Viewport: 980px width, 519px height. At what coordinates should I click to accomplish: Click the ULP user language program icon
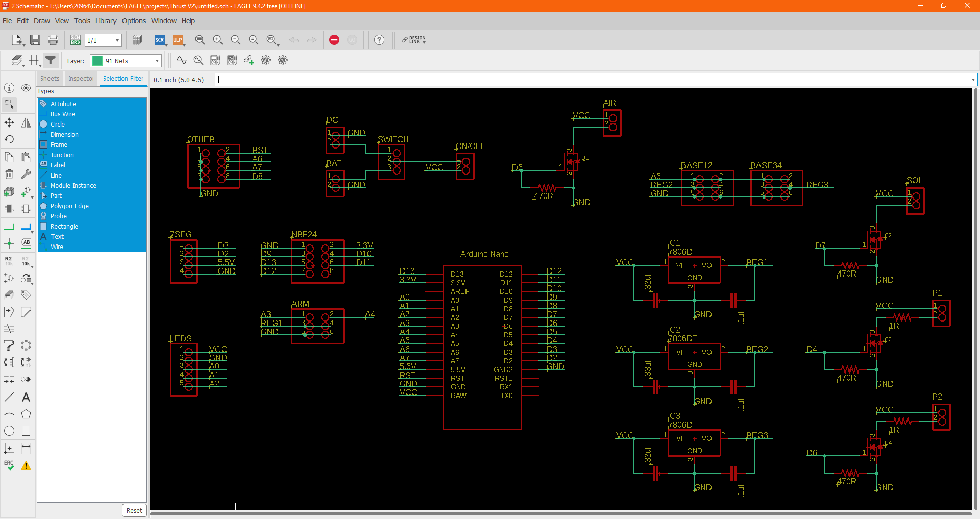pos(177,40)
